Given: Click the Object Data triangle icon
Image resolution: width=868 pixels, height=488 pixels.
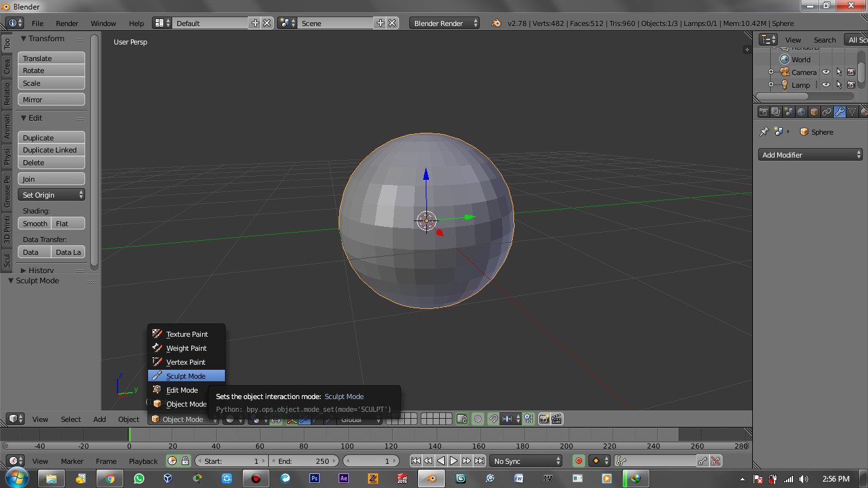Looking at the screenshot, I should pos(852,111).
